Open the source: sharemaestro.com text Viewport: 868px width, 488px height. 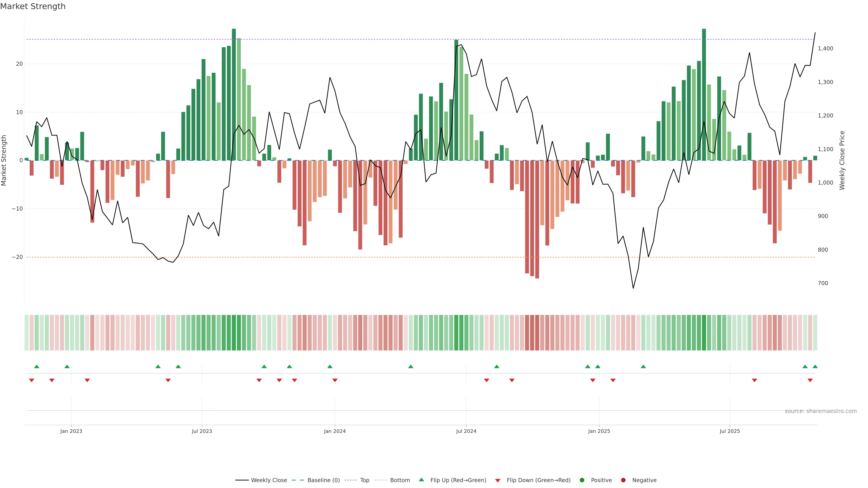tap(821, 411)
